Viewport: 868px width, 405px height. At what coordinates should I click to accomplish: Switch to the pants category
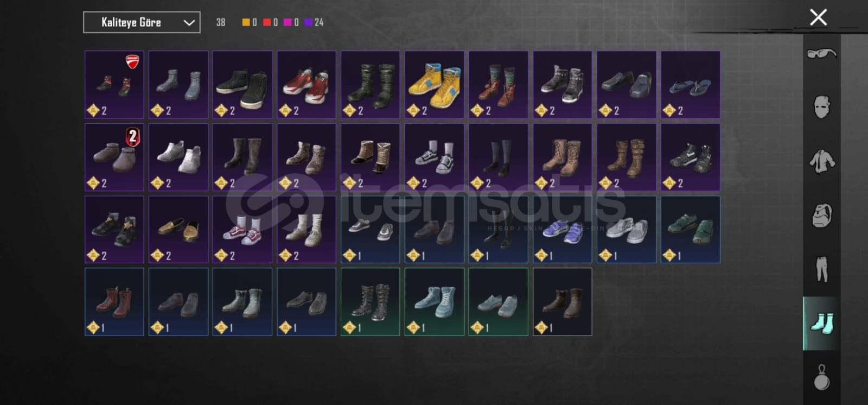822,269
